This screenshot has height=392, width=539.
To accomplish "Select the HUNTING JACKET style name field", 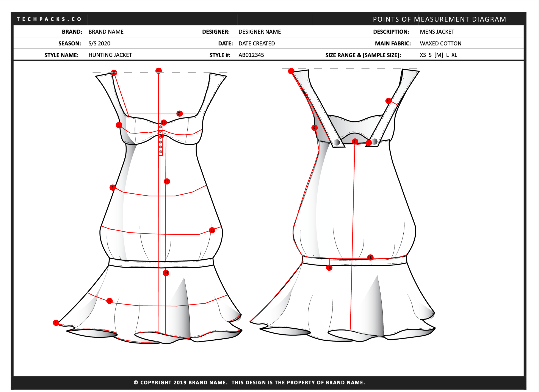I will (110, 55).
